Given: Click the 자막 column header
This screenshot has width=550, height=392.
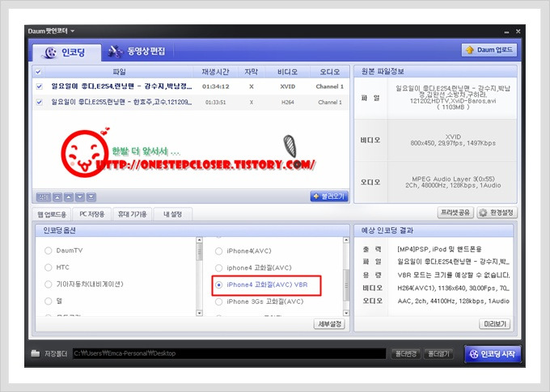Looking at the screenshot, I should click(252, 72).
